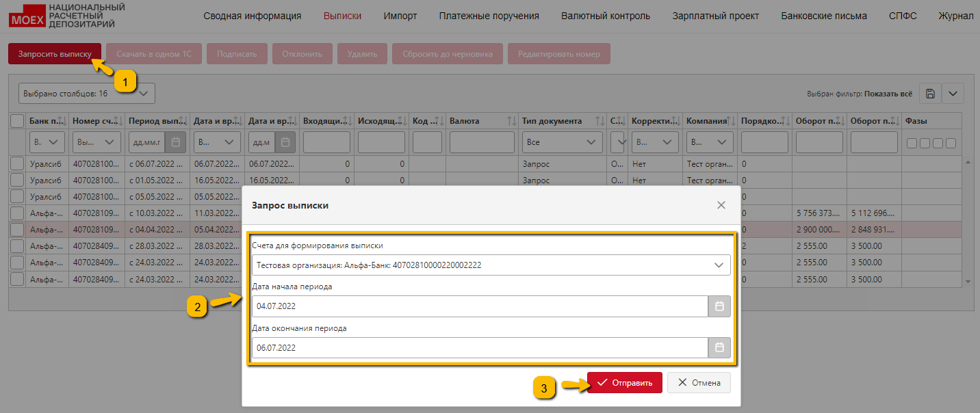980x413 pixels.
Task: Click the Дата окончания периода field 06.07.2022
Action: [480, 347]
